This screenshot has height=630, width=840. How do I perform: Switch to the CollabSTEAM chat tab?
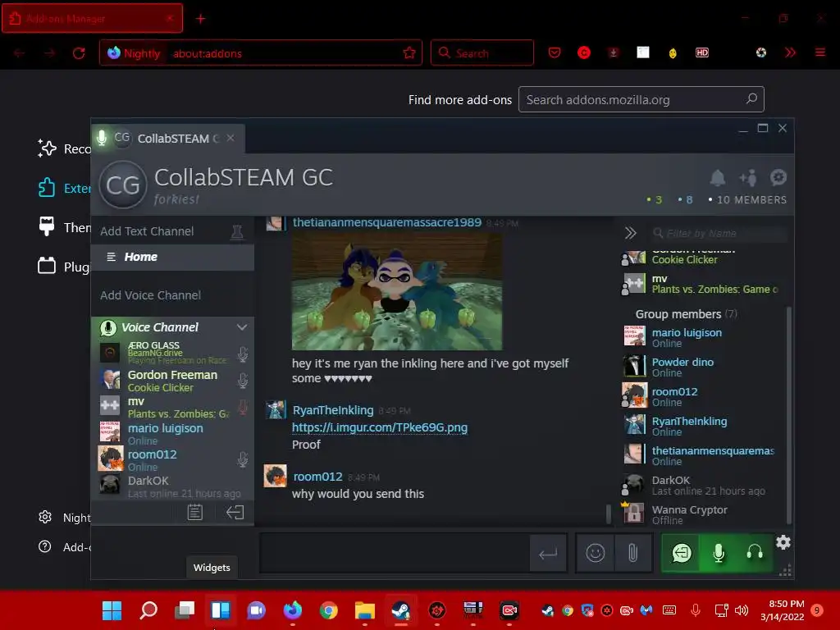(168, 139)
